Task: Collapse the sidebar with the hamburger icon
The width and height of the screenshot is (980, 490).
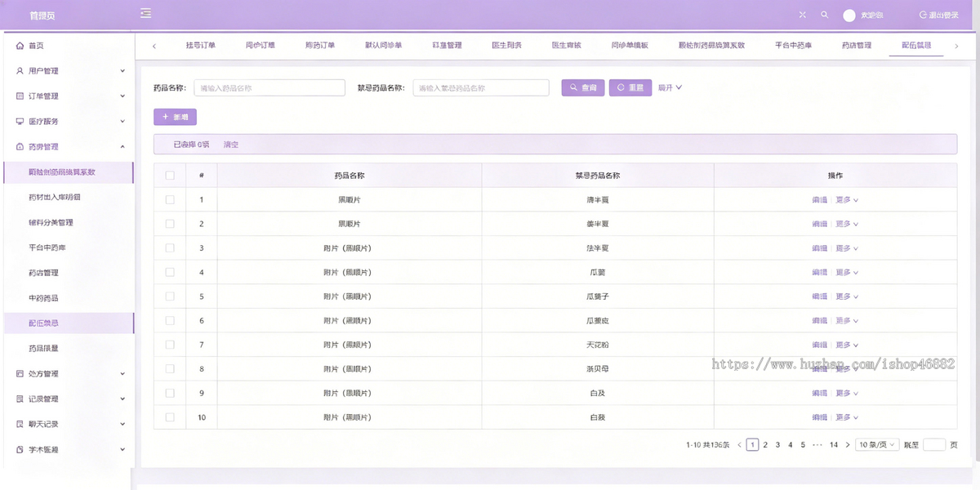Action: click(145, 13)
